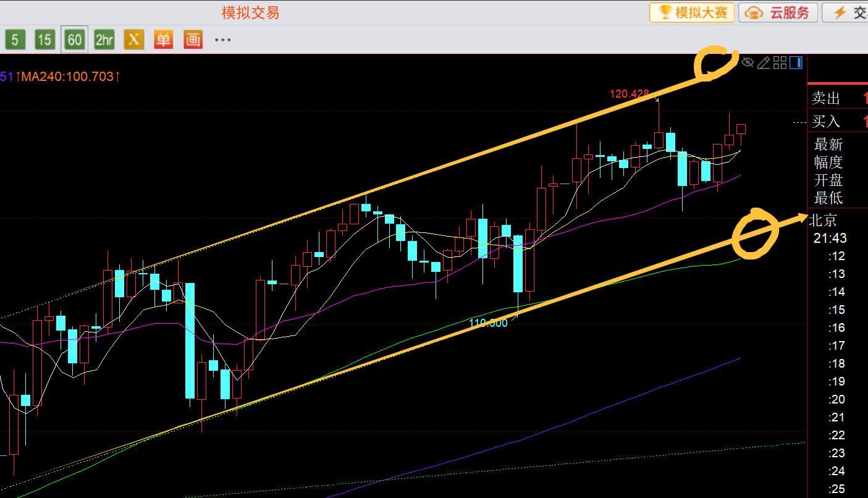Open the 云服务 cloud service button
The height and width of the screenshot is (498, 868).
[779, 12]
